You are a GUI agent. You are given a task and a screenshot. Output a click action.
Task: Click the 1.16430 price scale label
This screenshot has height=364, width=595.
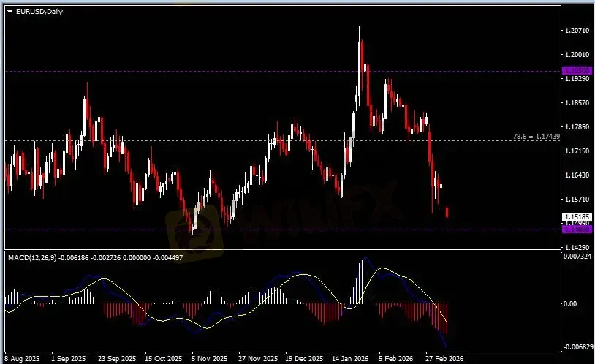(x=575, y=175)
